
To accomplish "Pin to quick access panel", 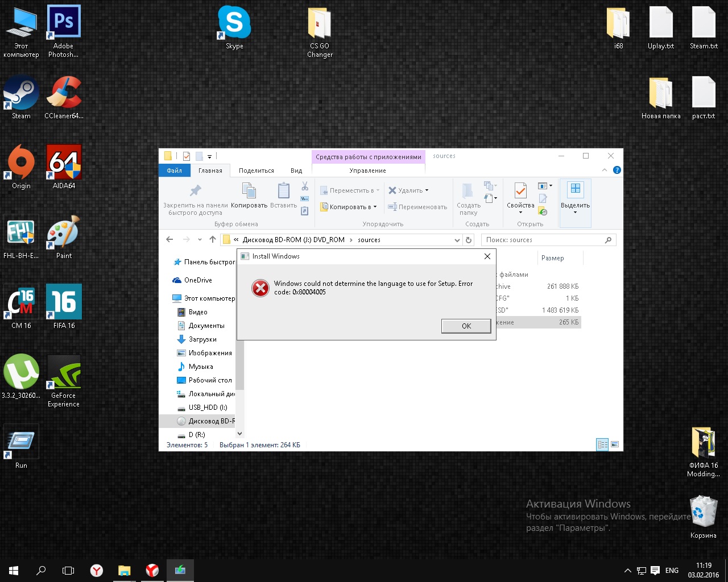I will (195, 199).
